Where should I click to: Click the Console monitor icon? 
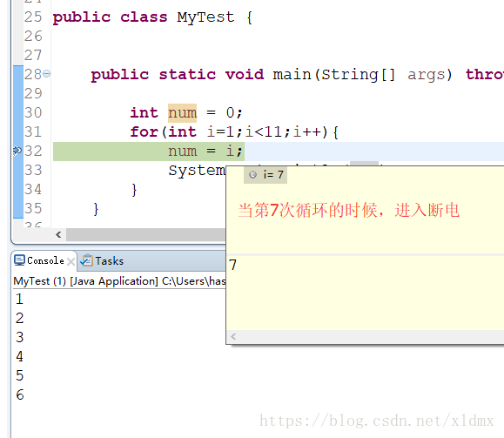(19, 260)
